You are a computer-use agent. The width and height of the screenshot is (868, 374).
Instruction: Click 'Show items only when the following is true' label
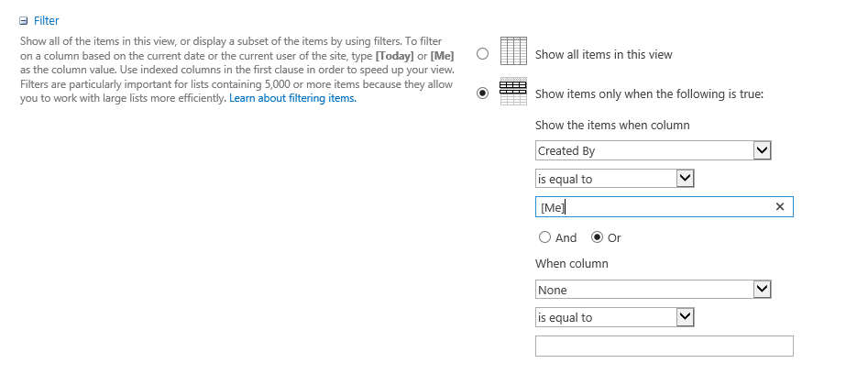649,94
